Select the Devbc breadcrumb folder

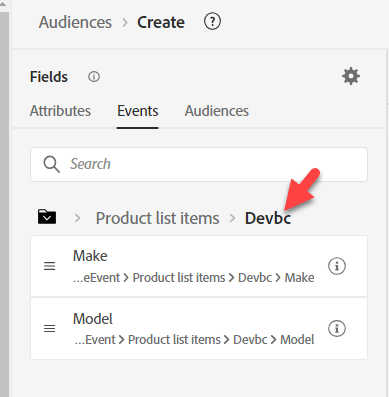268,218
